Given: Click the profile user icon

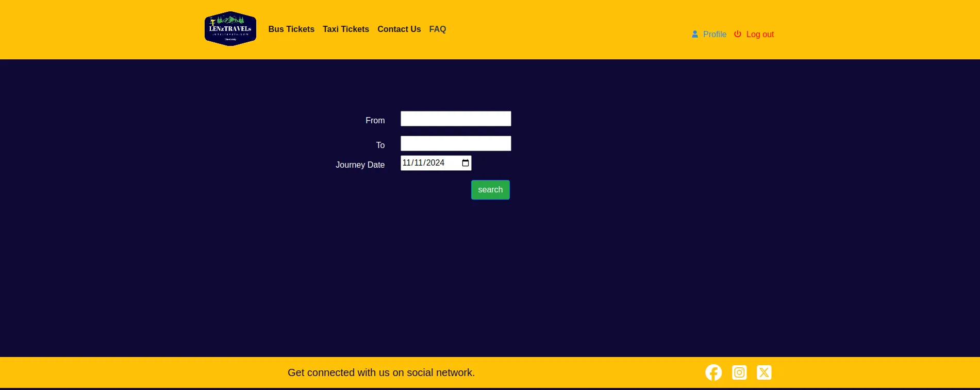Looking at the screenshot, I should [x=695, y=34].
